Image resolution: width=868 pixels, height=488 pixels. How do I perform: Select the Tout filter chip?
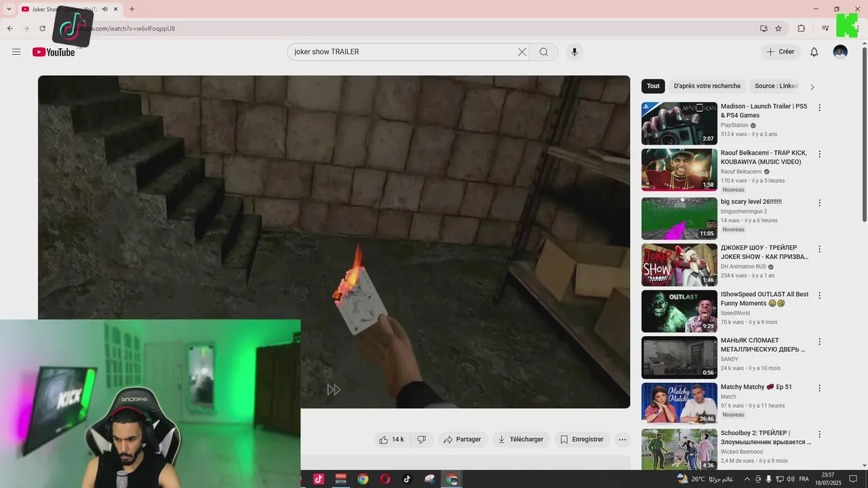653,86
